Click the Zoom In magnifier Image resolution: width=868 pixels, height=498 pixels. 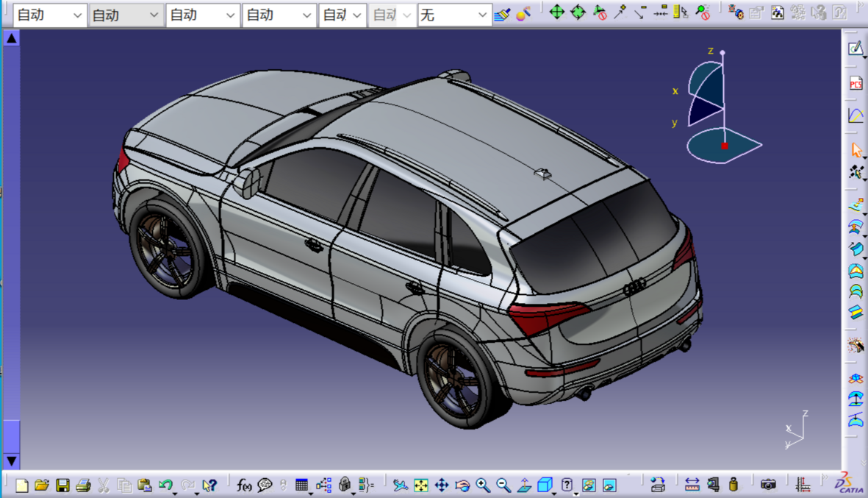click(483, 485)
